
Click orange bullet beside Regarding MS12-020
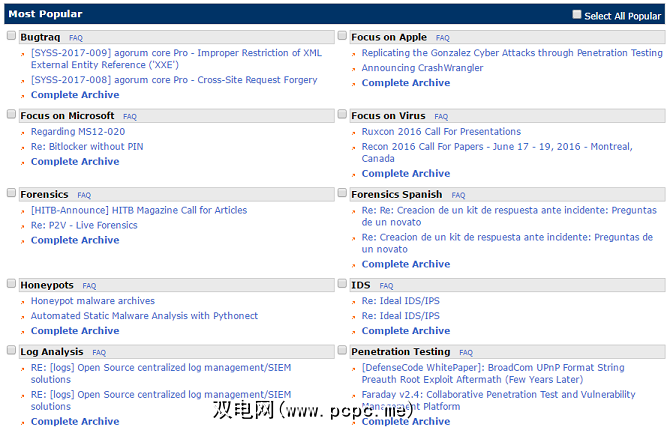[x=23, y=133]
